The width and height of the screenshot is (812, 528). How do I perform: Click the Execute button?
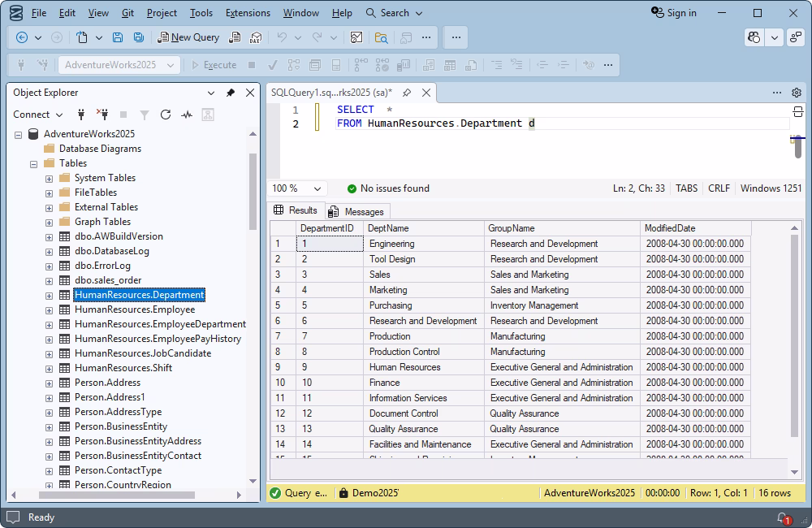point(214,65)
